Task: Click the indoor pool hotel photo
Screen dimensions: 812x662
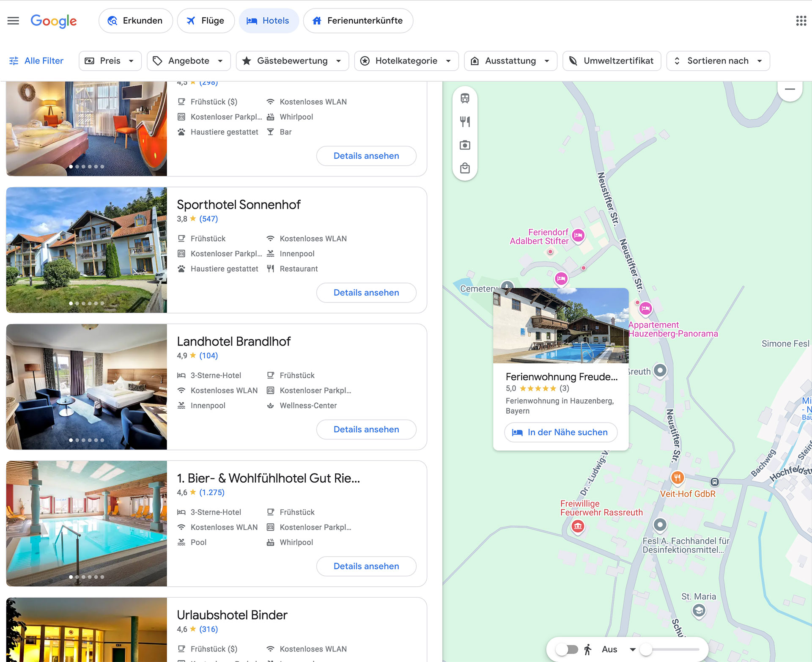Action: [87, 524]
